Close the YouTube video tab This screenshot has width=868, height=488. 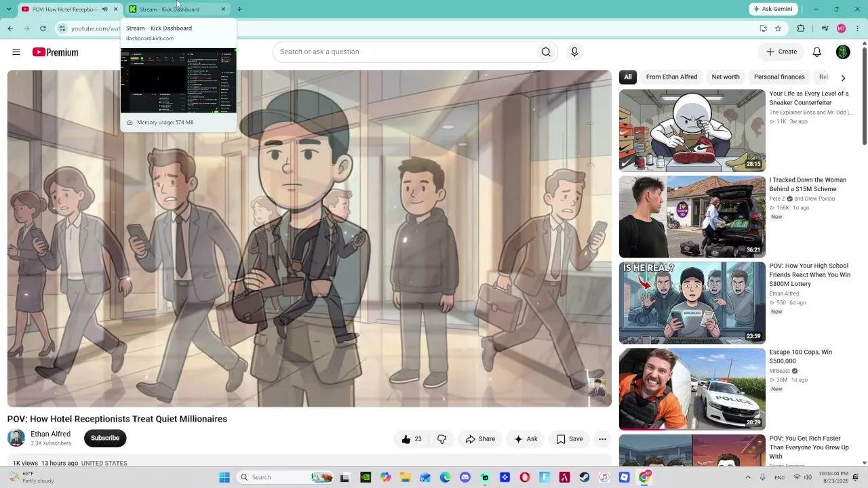click(115, 9)
